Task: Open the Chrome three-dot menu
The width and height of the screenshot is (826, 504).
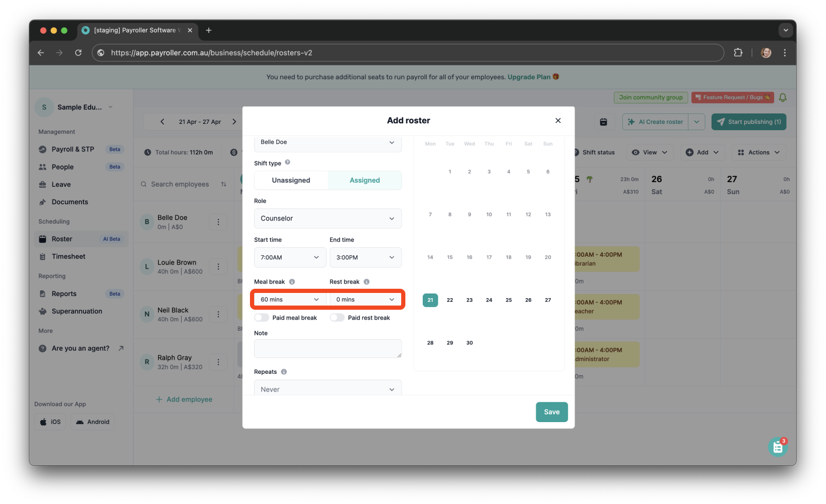Action: click(785, 52)
